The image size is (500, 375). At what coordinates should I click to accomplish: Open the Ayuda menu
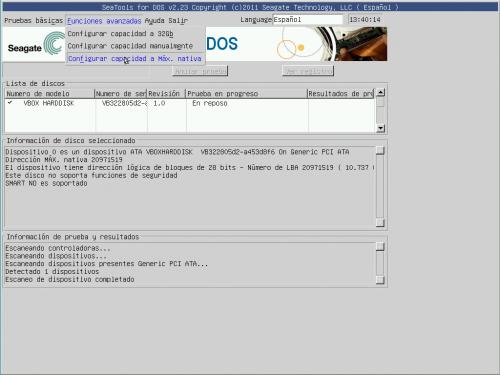tap(154, 21)
